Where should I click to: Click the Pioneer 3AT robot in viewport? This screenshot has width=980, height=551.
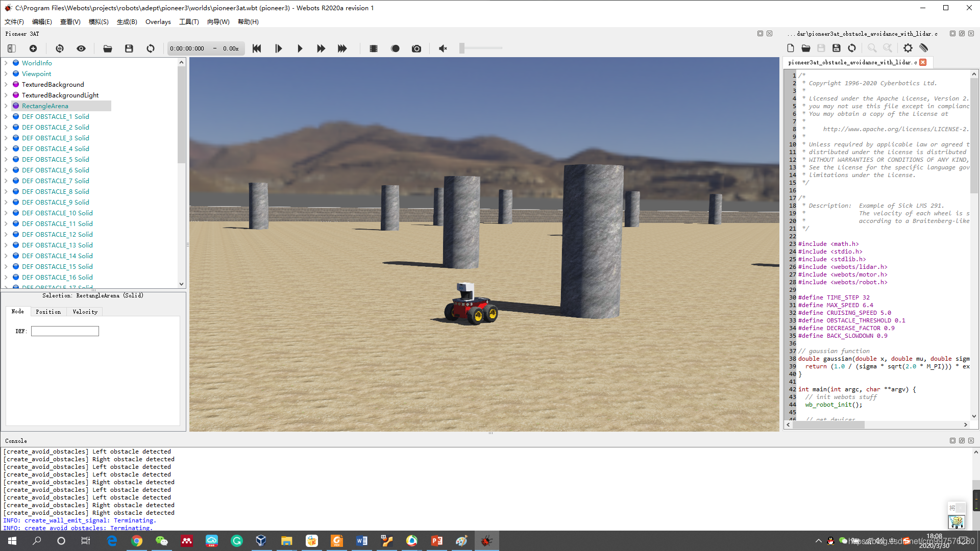tap(471, 304)
